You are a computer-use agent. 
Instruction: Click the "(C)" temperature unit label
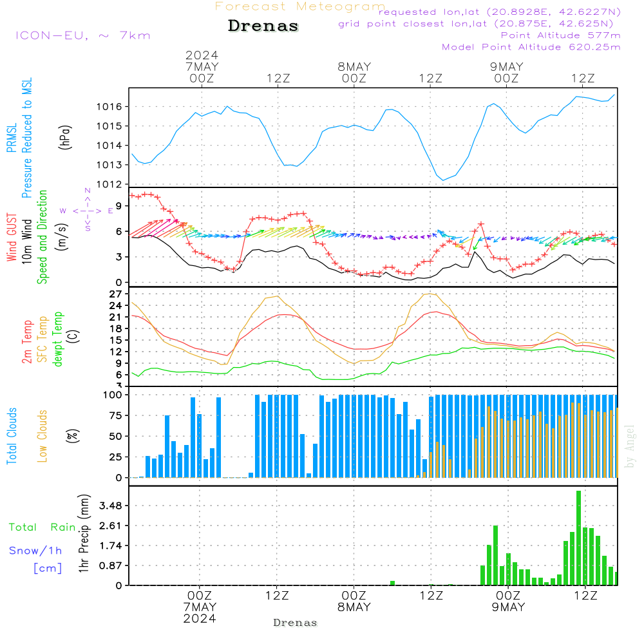(x=72, y=336)
